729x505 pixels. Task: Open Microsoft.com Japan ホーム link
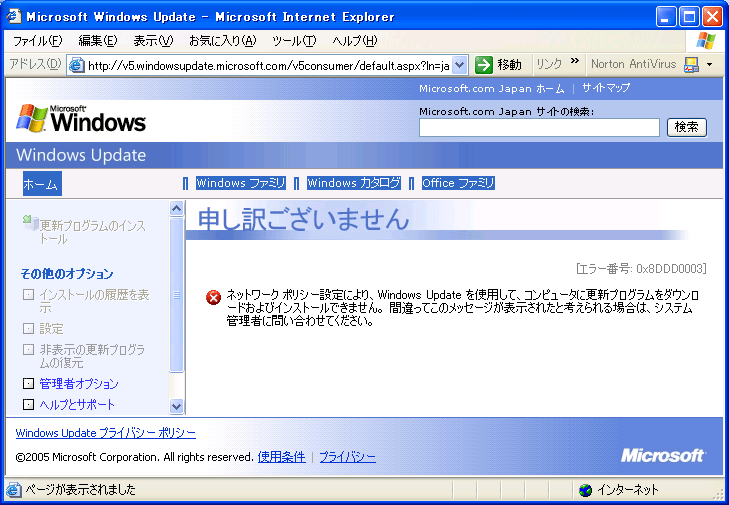pos(492,88)
